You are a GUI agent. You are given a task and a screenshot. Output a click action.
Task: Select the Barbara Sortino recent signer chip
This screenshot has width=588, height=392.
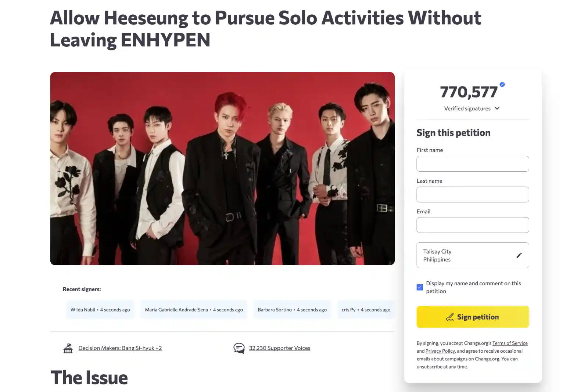[x=292, y=309]
